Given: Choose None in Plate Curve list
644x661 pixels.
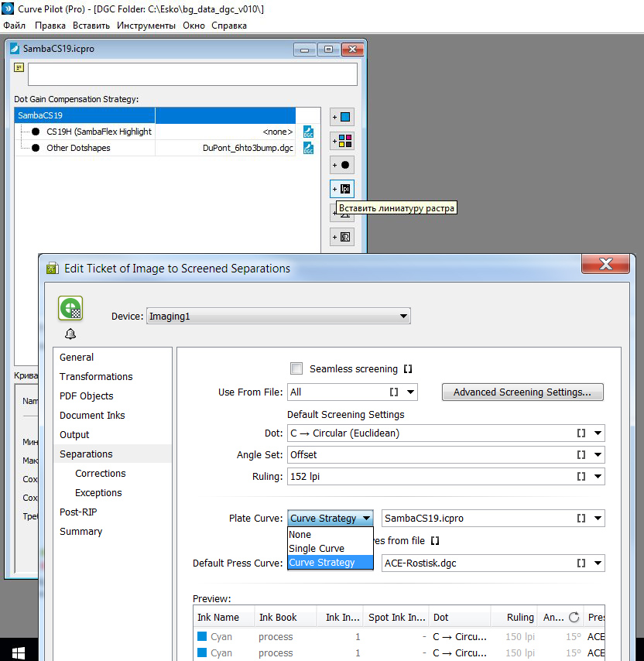Looking at the screenshot, I should [x=331, y=535].
